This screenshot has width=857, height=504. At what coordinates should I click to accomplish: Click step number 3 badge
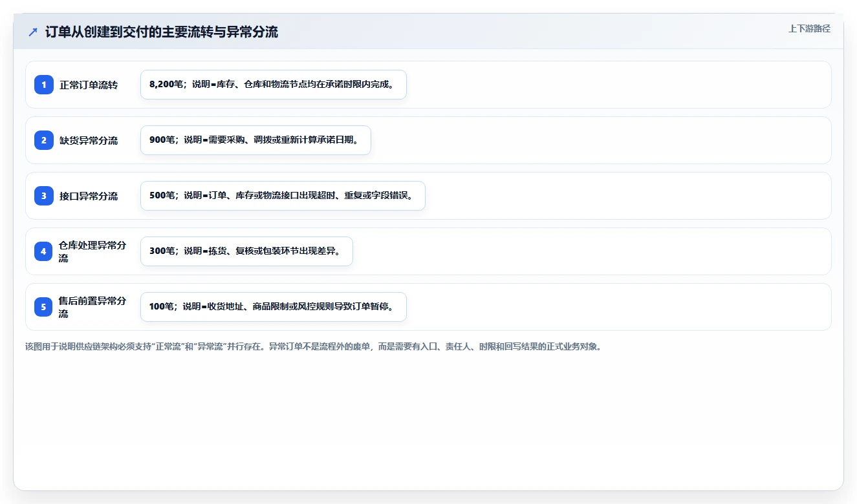click(44, 196)
